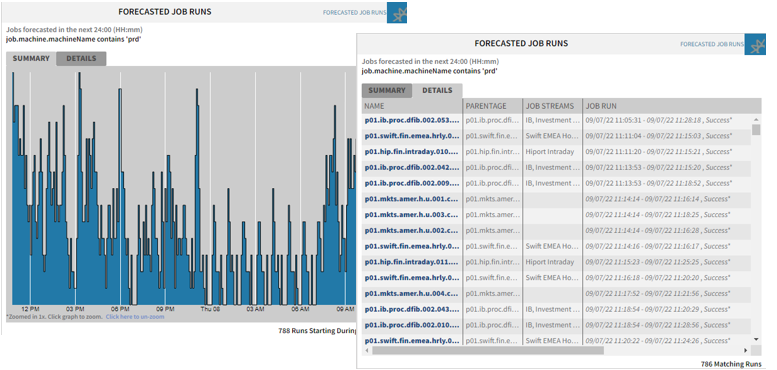Click the '786 Matching Runs' count text
The height and width of the screenshot is (370, 777).
tap(731, 364)
